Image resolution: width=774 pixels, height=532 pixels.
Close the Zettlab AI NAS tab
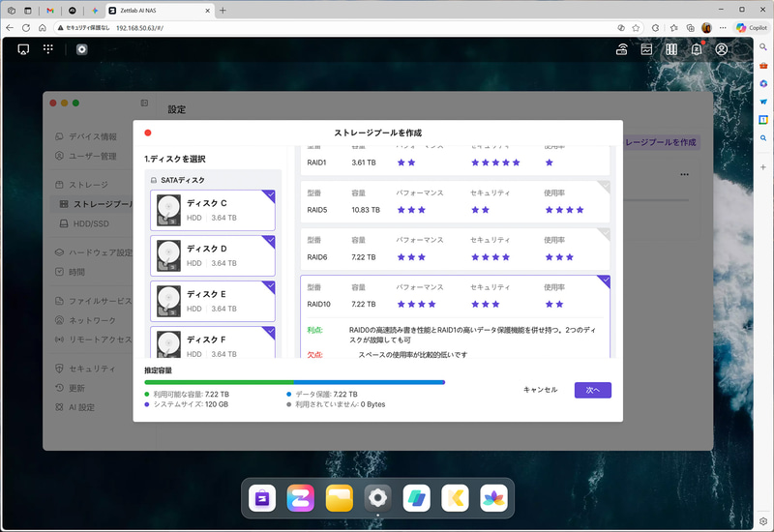(208, 11)
